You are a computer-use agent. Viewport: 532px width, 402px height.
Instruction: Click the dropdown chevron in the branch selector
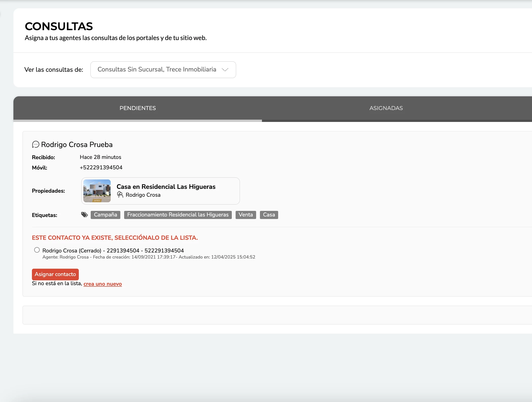(225, 70)
